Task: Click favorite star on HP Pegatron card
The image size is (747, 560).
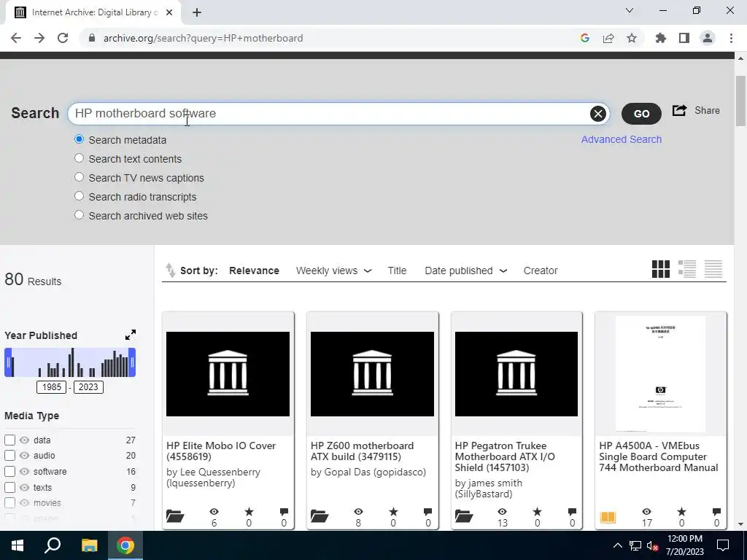Action: coord(538,512)
